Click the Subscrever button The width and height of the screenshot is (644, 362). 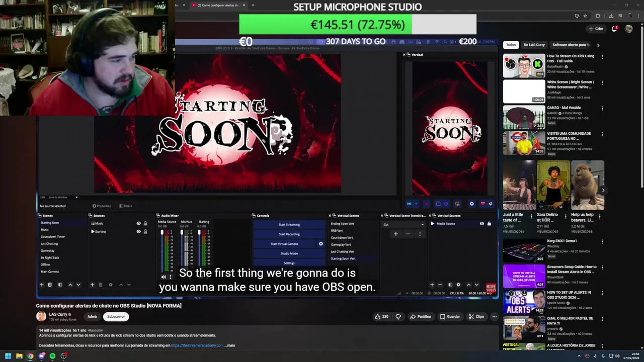[116, 316]
